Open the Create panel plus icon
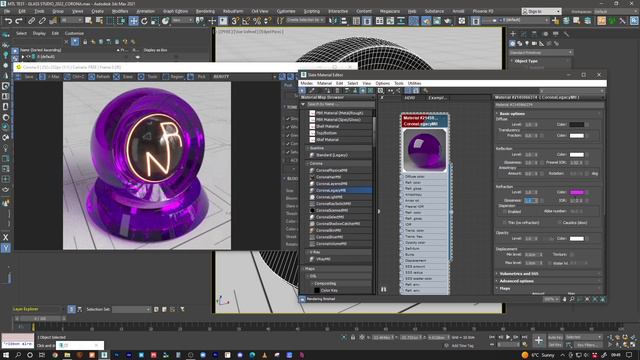 (x=513, y=34)
